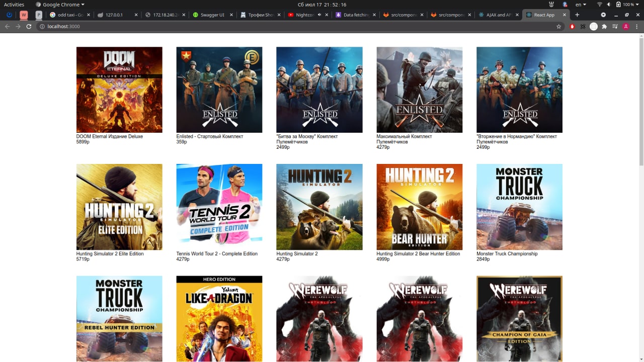The height and width of the screenshot is (362, 644).
Task: Click the 5719р price
Action: point(83,259)
